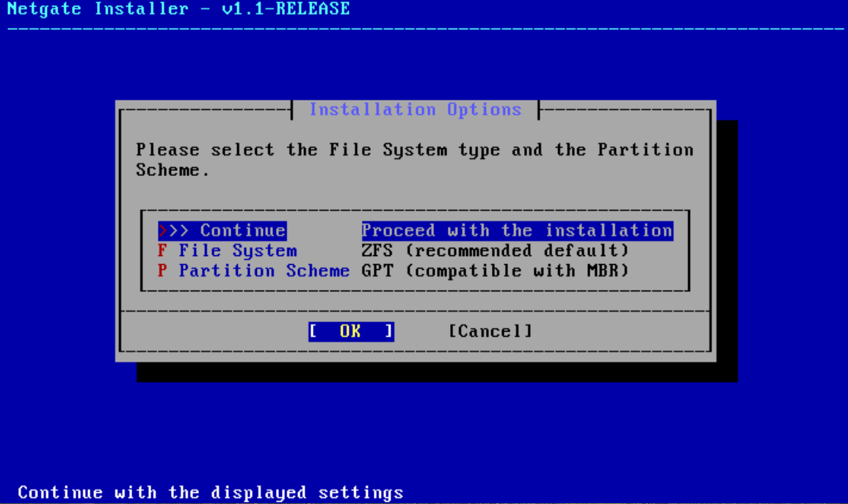The height and width of the screenshot is (504, 848).
Task: Click 'Proceed with the installation' description
Action: click(518, 230)
